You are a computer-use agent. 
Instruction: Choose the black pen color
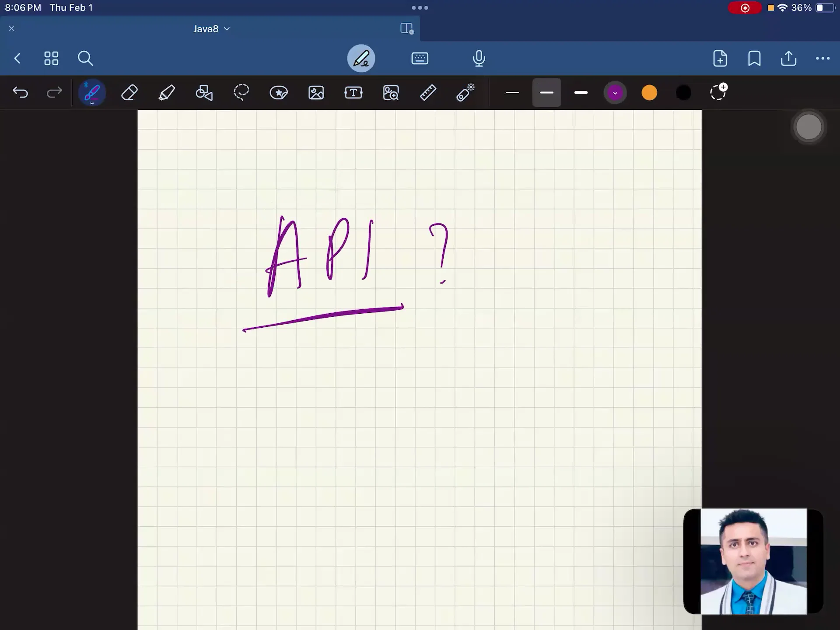click(x=683, y=93)
